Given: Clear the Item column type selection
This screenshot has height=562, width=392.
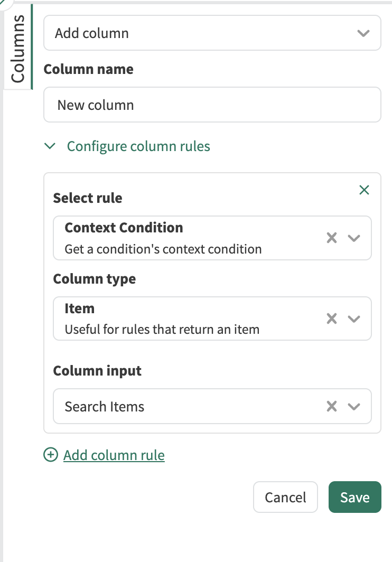Looking at the screenshot, I should (332, 319).
